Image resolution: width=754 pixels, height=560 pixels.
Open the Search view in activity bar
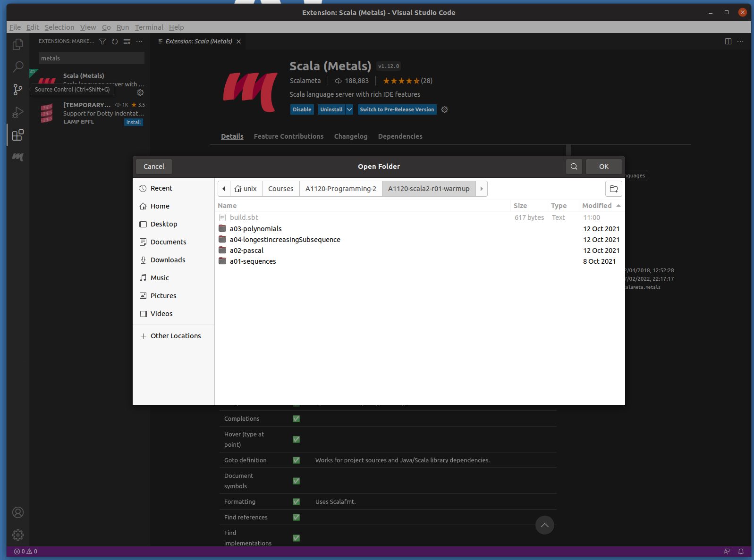[18, 67]
